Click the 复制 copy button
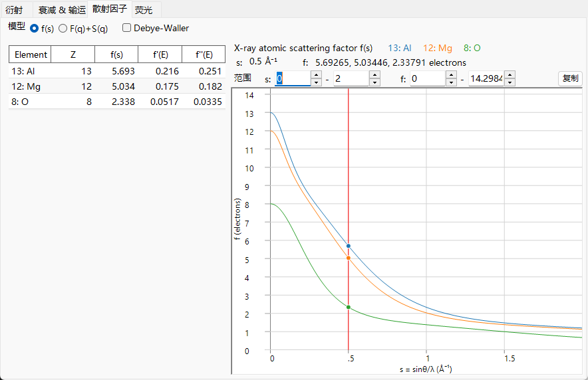588x380 pixels. pos(571,78)
